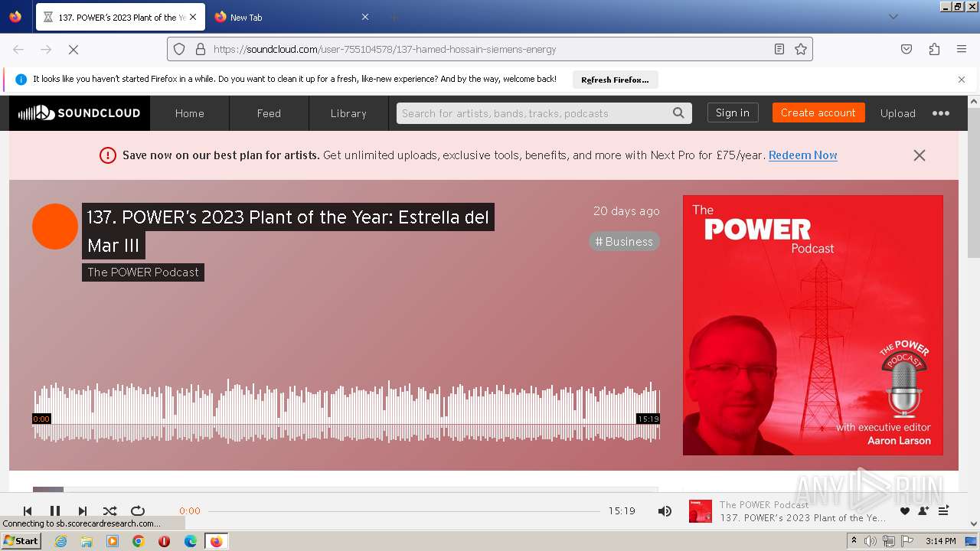Image resolution: width=980 pixels, height=551 pixels.
Task: Click the taskbar clock 3:14 PM
Action: point(940,541)
